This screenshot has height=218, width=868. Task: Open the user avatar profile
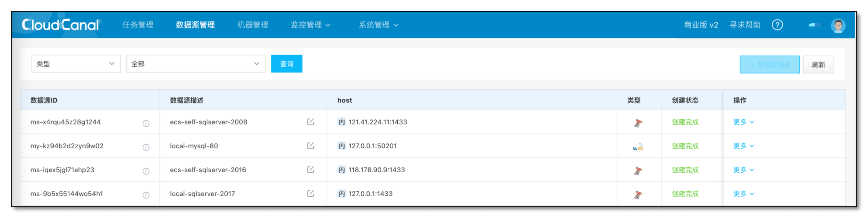[838, 26]
